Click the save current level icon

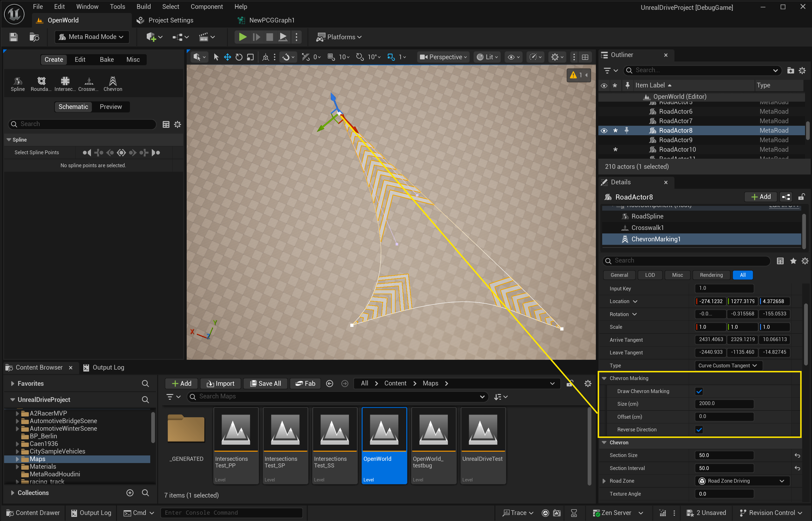click(x=14, y=37)
